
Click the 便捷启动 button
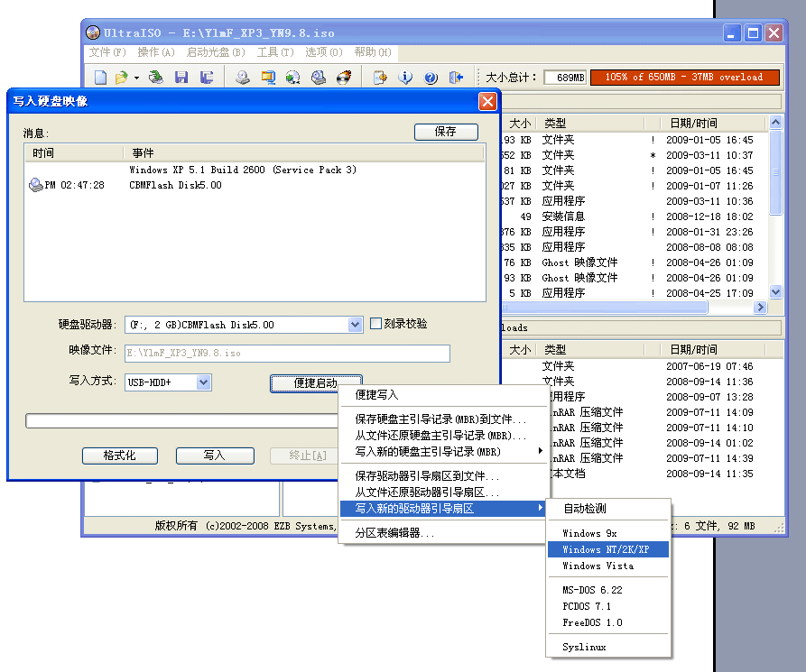coord(316,382)
